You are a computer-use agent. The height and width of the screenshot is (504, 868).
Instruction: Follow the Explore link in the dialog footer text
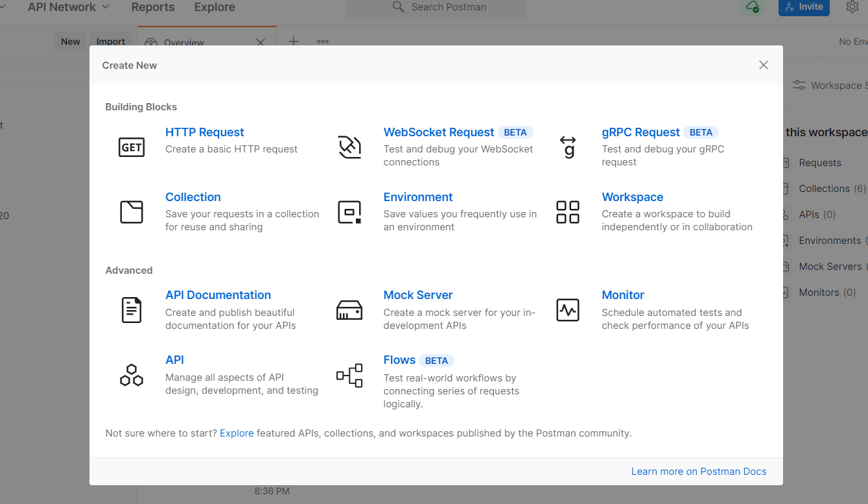pos(237,433)
